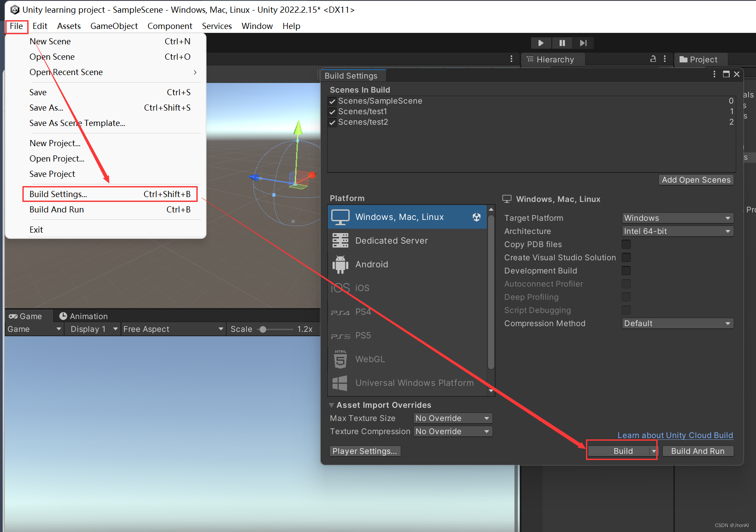
Task: Click the Pause button in toolbar
Action: 562,43
